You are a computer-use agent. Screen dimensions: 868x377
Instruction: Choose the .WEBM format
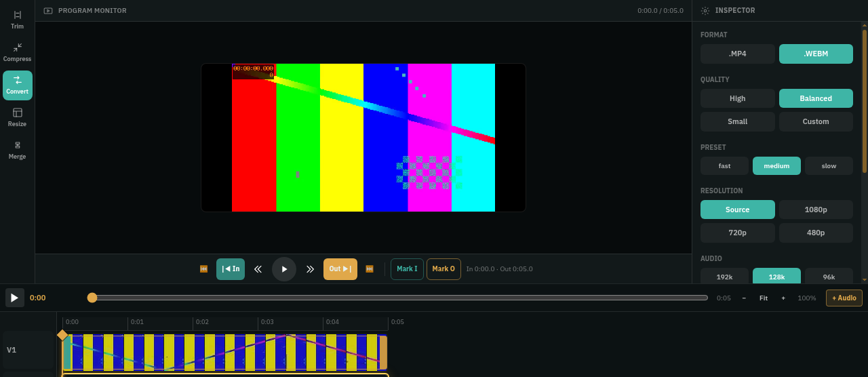pos(816,54)
